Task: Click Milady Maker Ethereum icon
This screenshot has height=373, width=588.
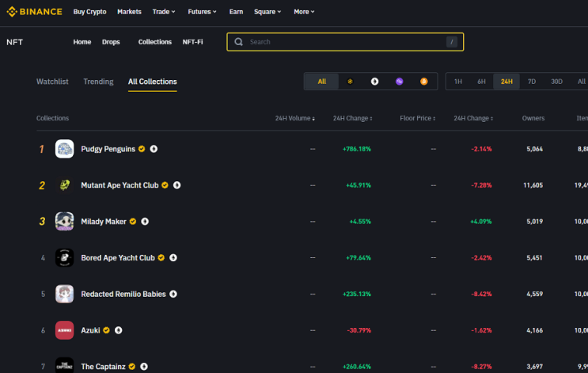Action: click(x=145, y=222)
